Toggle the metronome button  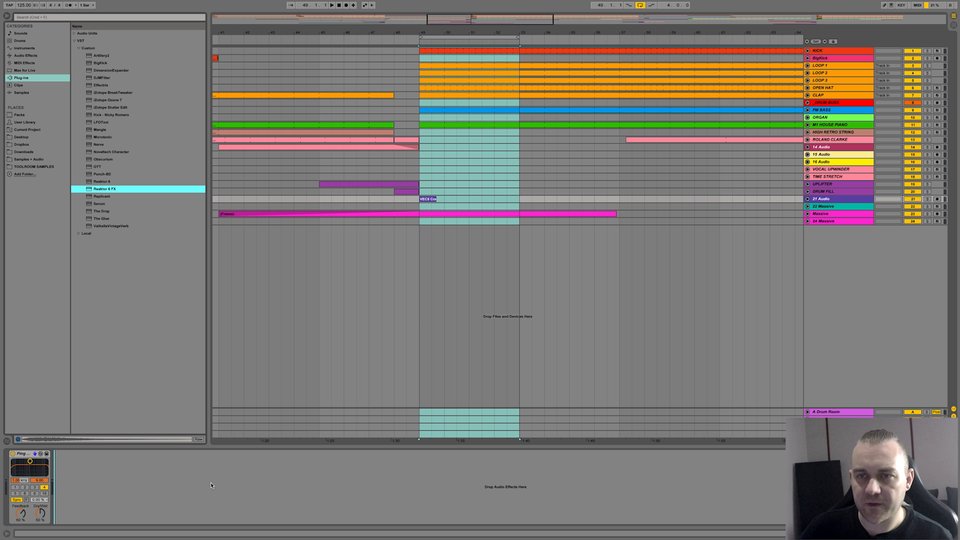(x=69, y=5)
